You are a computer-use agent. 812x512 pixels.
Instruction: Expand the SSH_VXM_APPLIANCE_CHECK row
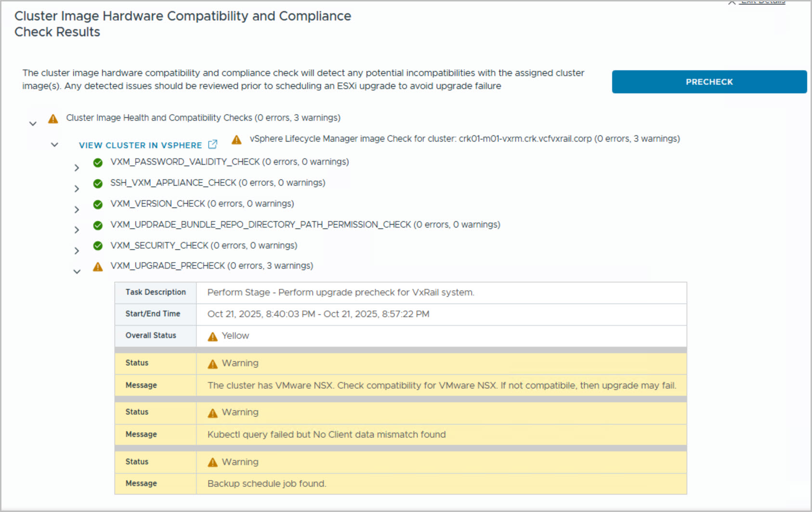pos(77,189)
